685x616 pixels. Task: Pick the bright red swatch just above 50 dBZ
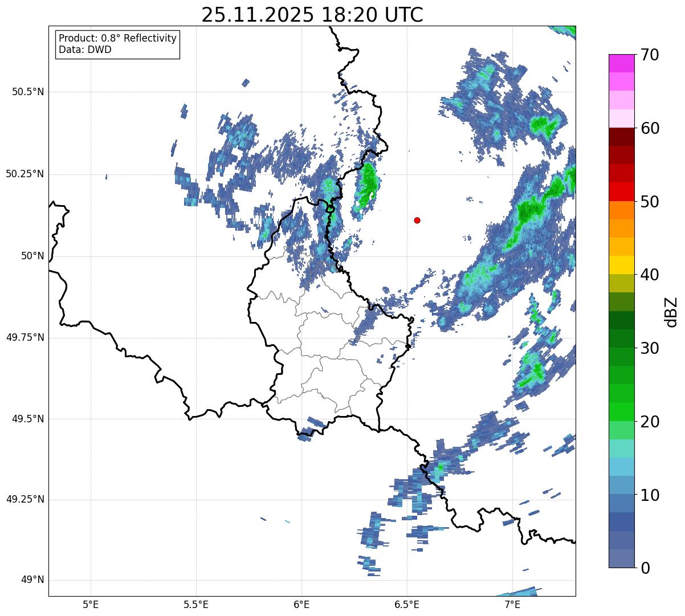tap(621, 192)
